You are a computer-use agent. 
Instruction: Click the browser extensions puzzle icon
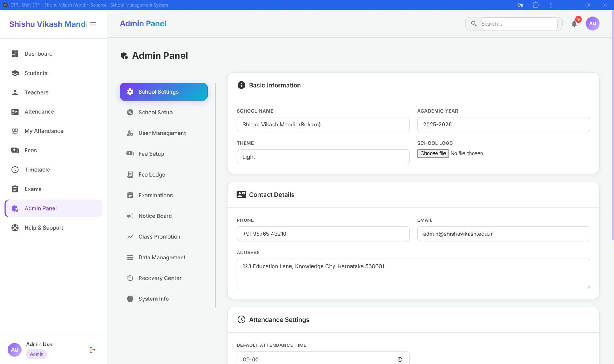(536, 5)
